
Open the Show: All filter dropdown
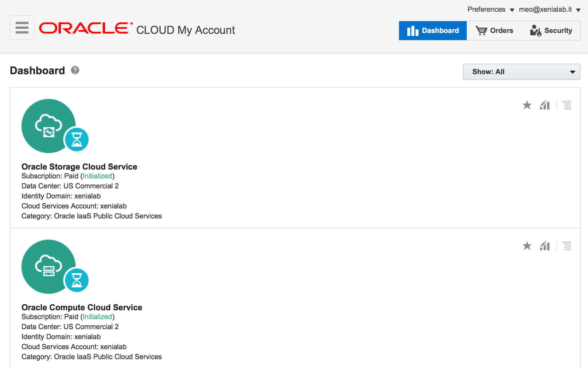521,72
